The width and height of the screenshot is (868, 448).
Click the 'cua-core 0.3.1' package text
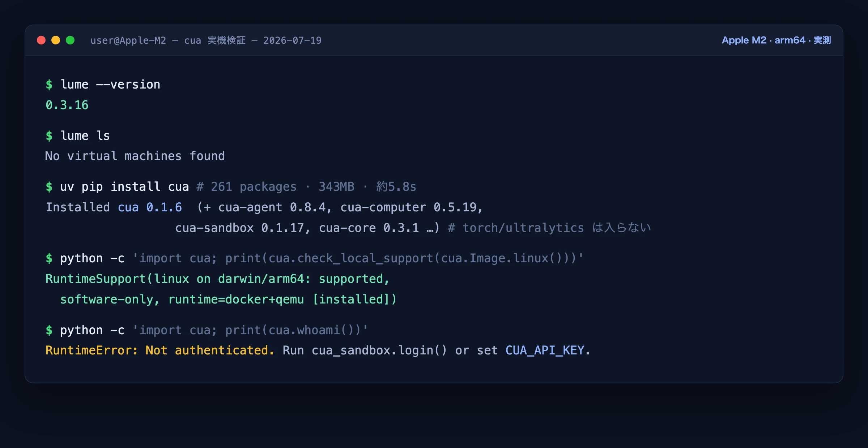[369, 228]
